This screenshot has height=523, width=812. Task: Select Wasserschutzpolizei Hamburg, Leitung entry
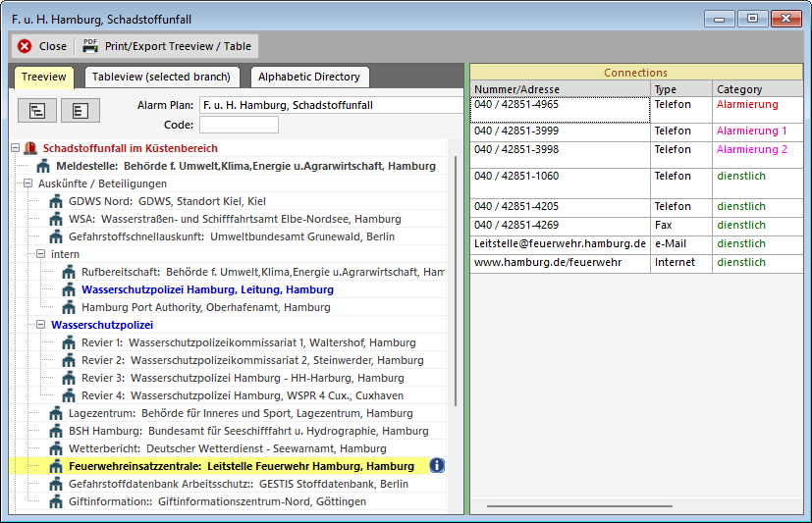207,289
